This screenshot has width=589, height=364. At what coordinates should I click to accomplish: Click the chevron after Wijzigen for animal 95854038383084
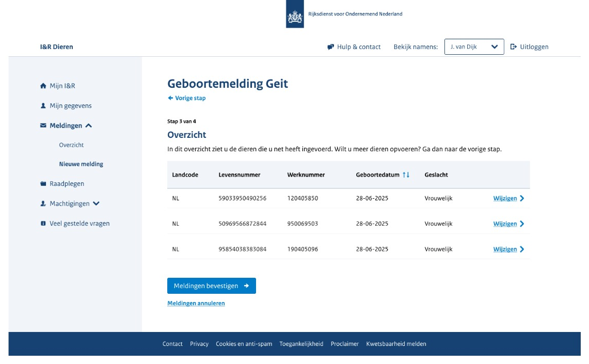click(522, 249)
